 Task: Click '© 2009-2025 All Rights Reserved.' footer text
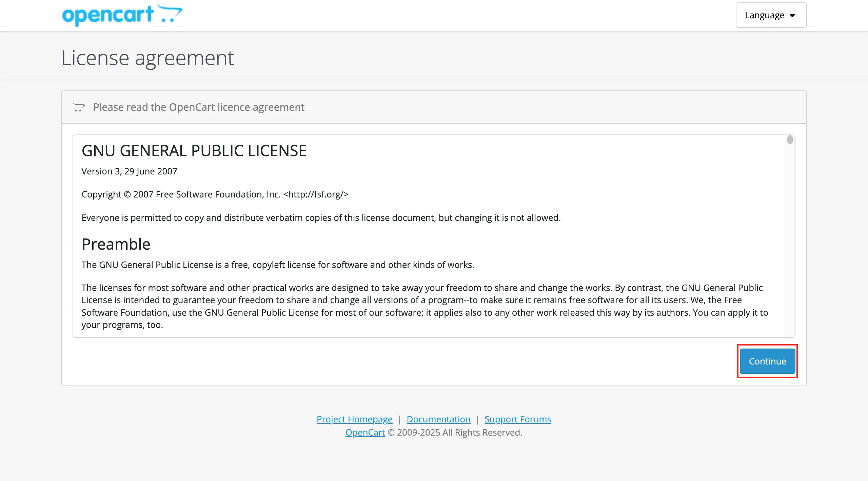click(455, 432)
